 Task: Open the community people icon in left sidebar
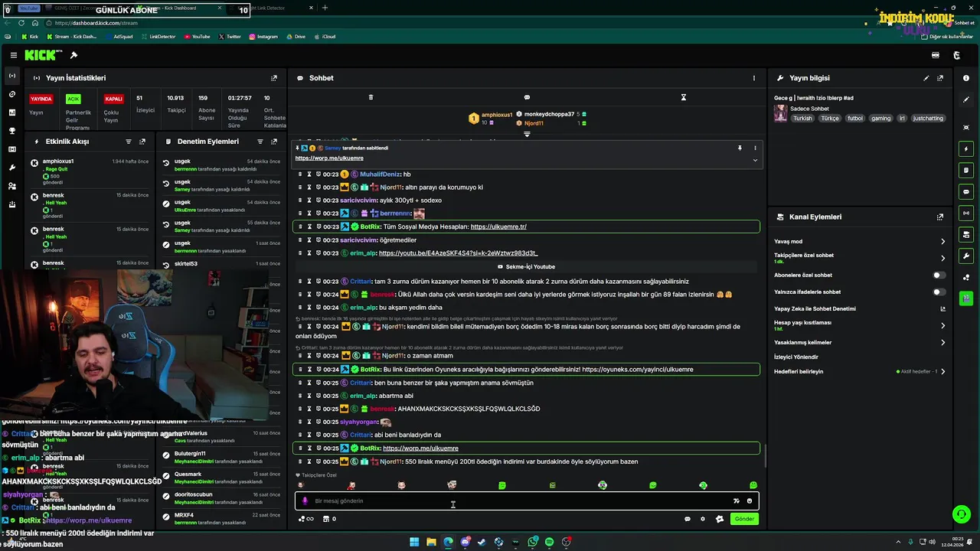point(12,186)
